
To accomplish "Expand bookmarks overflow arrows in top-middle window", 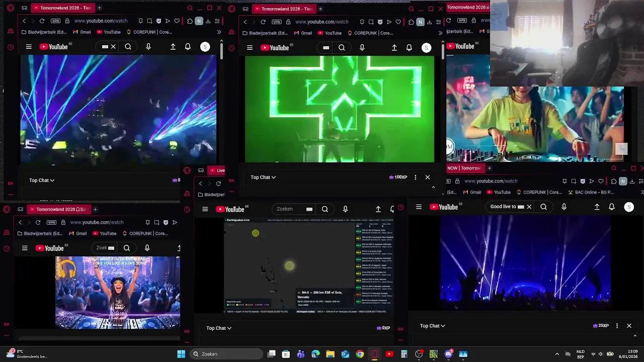I will coord(440,33).
